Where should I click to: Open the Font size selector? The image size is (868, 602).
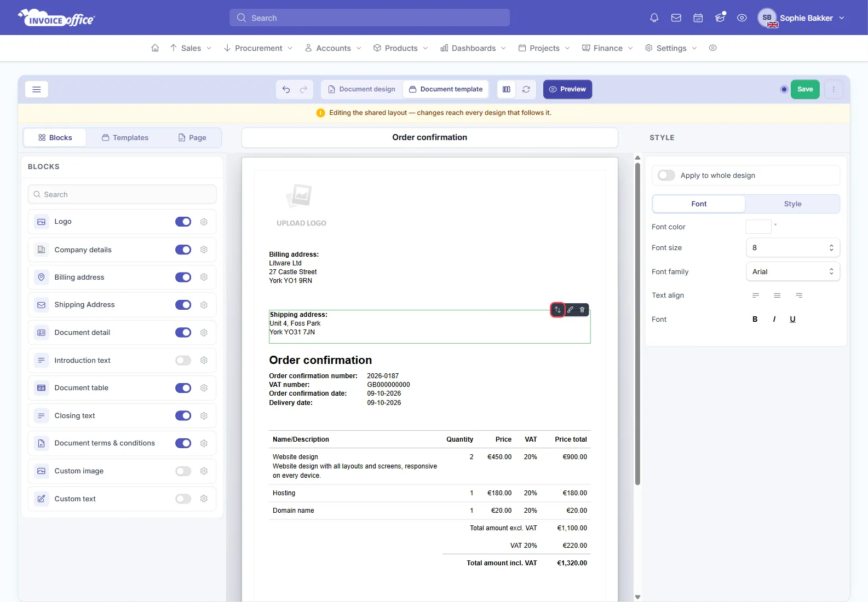[793, 247]
